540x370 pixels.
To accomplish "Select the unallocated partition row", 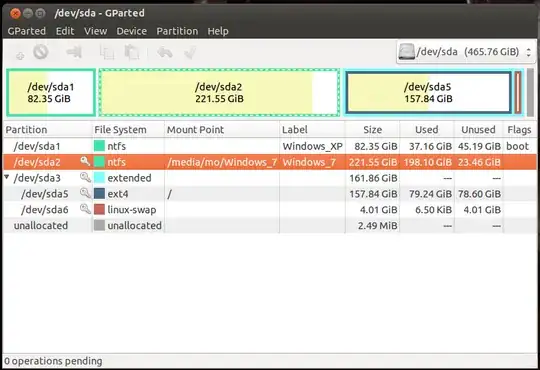I will pyautogui.click(x=270, y=225).
